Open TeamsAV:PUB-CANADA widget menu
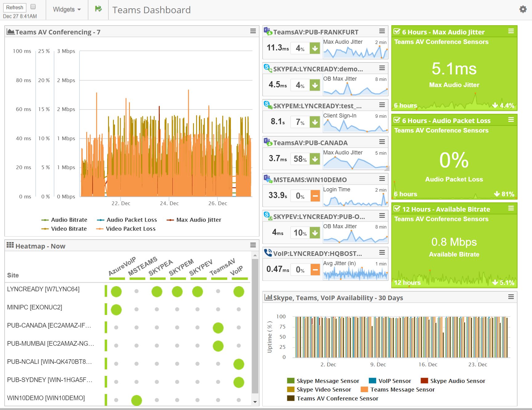This screenshot has width=532, height=410. click(382, 142)
